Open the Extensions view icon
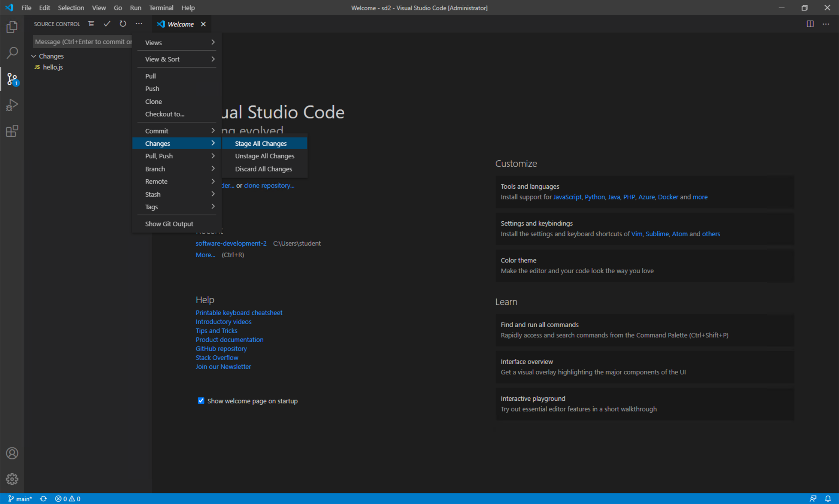This screenshot has height=504, width=839. tap(12, 131)
